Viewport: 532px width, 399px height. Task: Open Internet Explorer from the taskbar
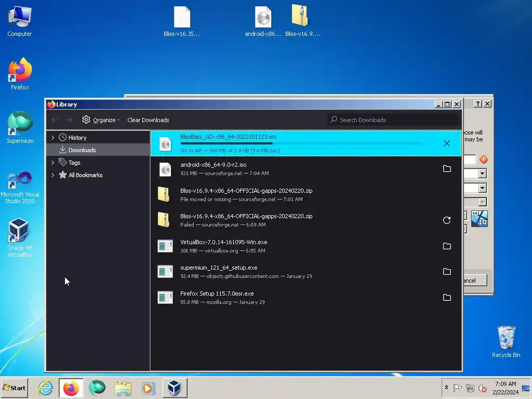[46, 388]
